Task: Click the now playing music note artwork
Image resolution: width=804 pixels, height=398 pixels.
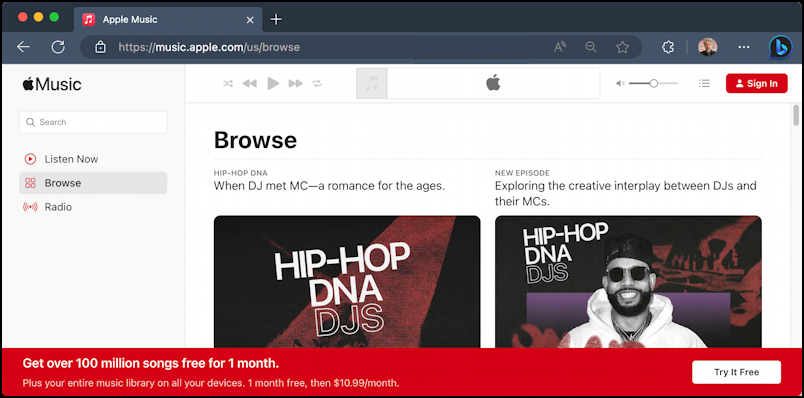Action: 372,83
